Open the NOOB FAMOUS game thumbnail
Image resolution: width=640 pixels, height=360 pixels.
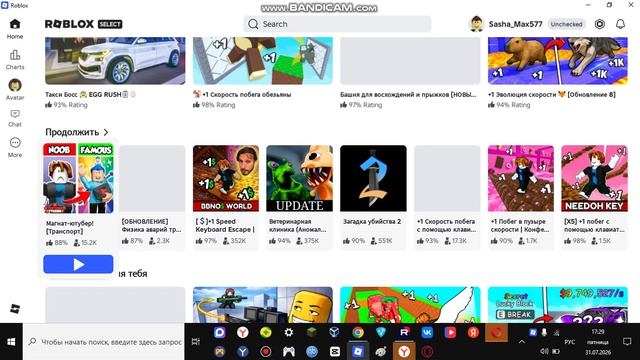(78, 178)
